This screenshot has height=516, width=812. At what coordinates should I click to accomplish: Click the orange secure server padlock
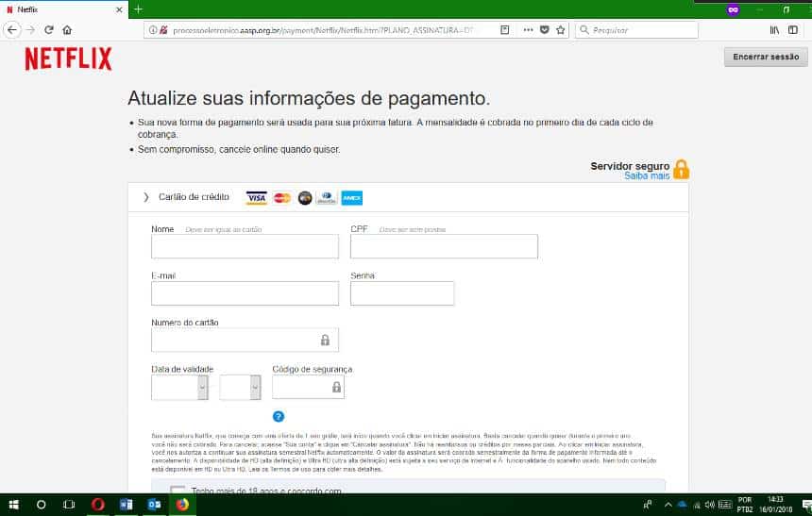point(682,169)
